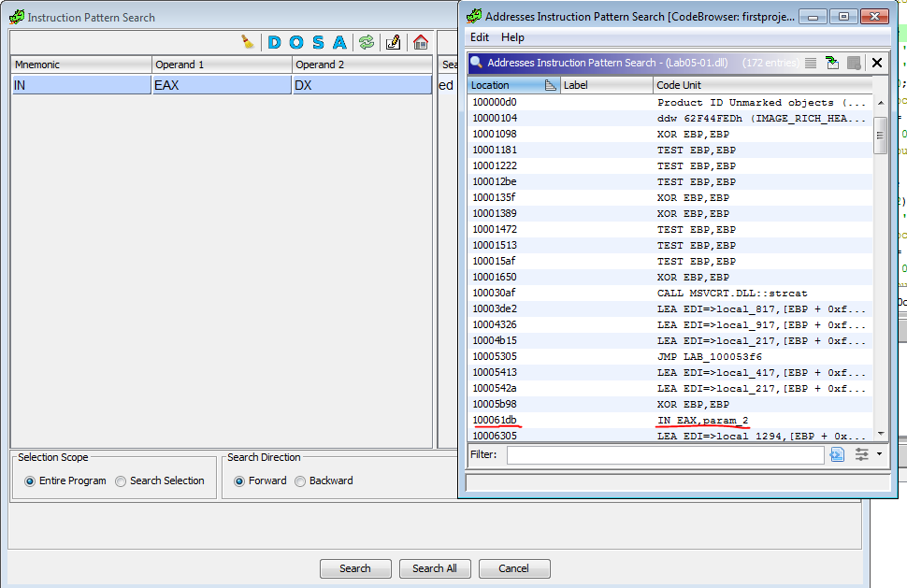Open filter options dropdown arrow
This screenshot has height=588, width=907.
pyautogui.click(x=879, y=454)
